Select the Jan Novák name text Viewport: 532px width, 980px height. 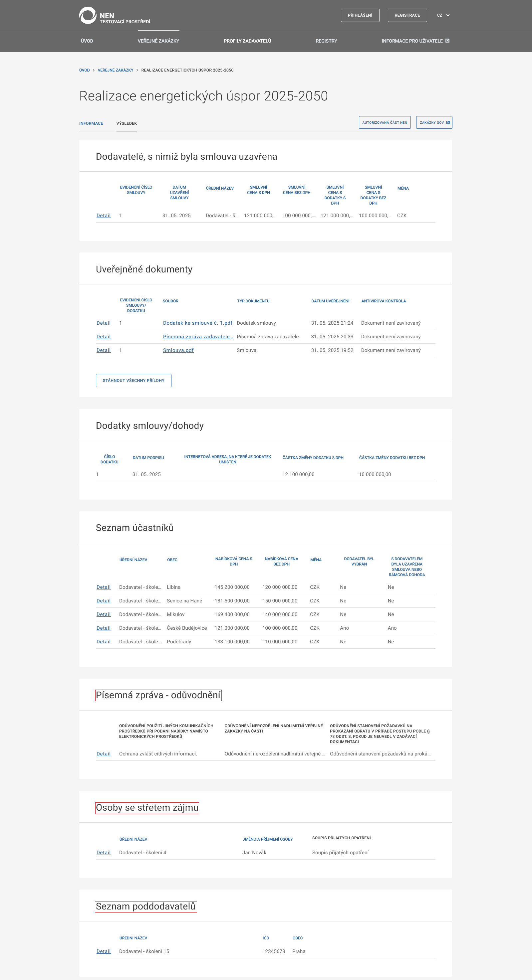coord(254,853)
